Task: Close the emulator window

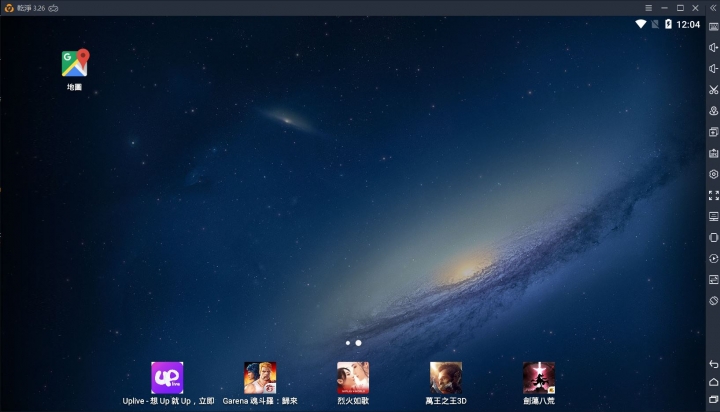Action: [696, 8]
